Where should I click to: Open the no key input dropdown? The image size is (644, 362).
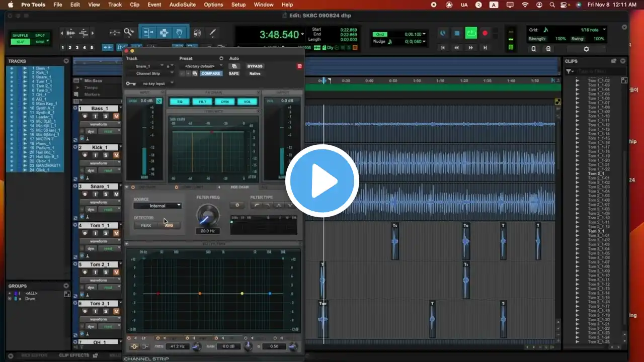tap(157, 83)
